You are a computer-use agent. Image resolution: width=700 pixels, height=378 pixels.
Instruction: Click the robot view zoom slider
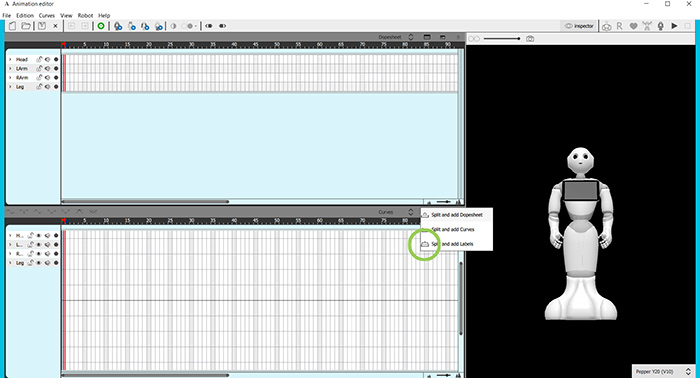(502, 39)
